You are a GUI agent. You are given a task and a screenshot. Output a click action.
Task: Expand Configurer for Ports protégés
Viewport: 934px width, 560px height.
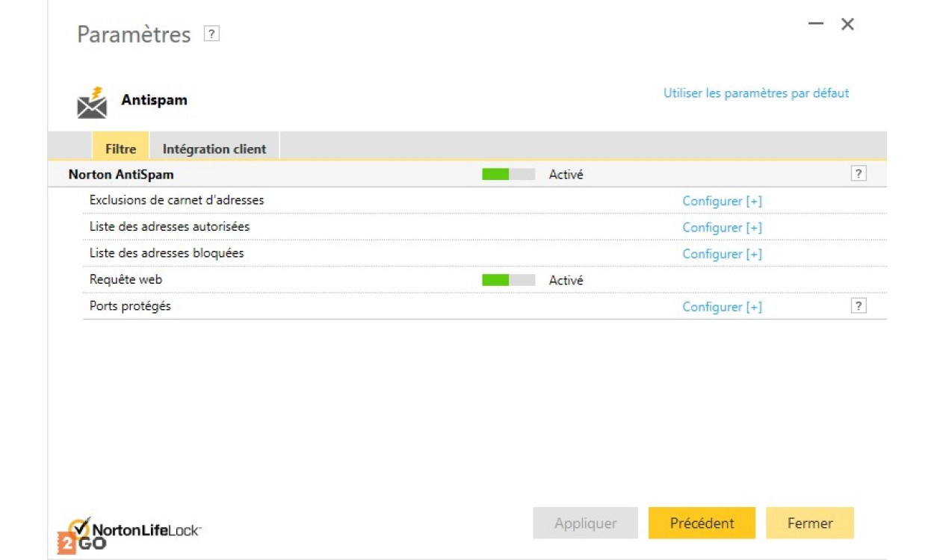point(722,307)
